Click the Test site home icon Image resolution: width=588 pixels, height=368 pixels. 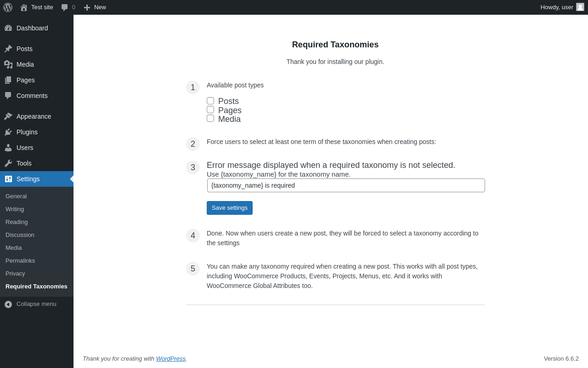coord(24,7)
